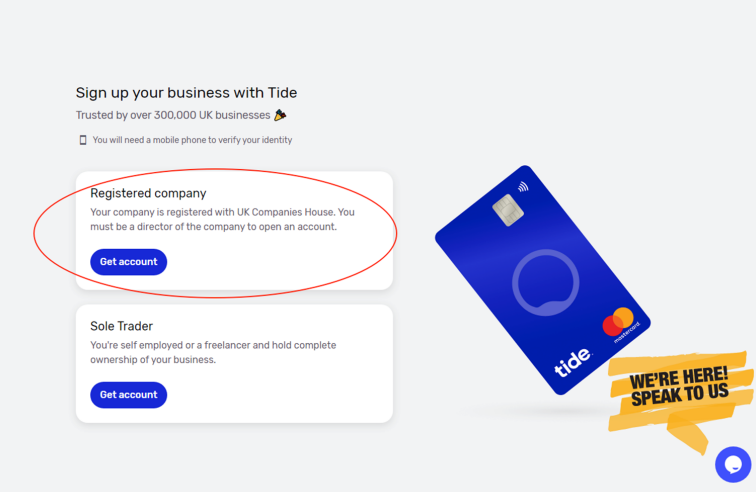Select the Sole Trader heading
This screenshot has width=756, height=492.
click(122, 327)
